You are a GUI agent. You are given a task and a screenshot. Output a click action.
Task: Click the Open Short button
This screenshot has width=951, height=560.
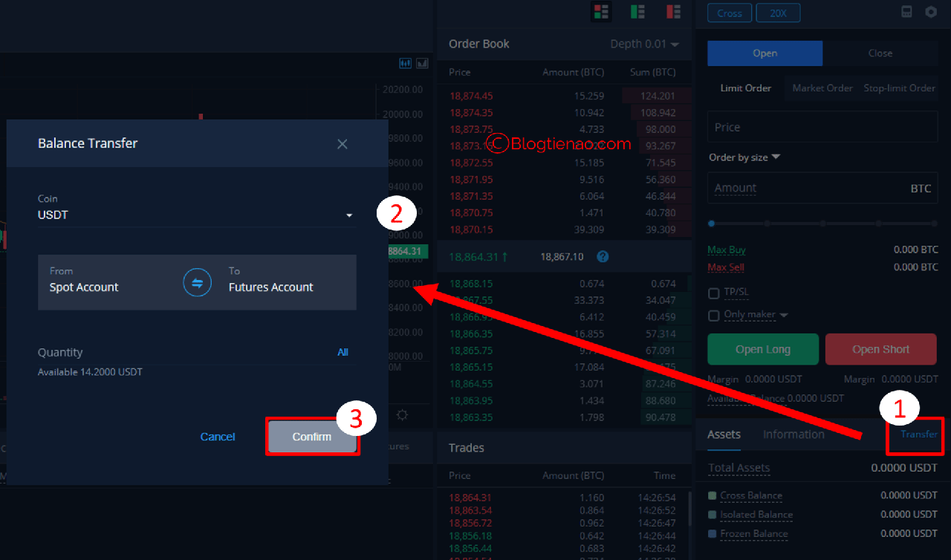880,349
